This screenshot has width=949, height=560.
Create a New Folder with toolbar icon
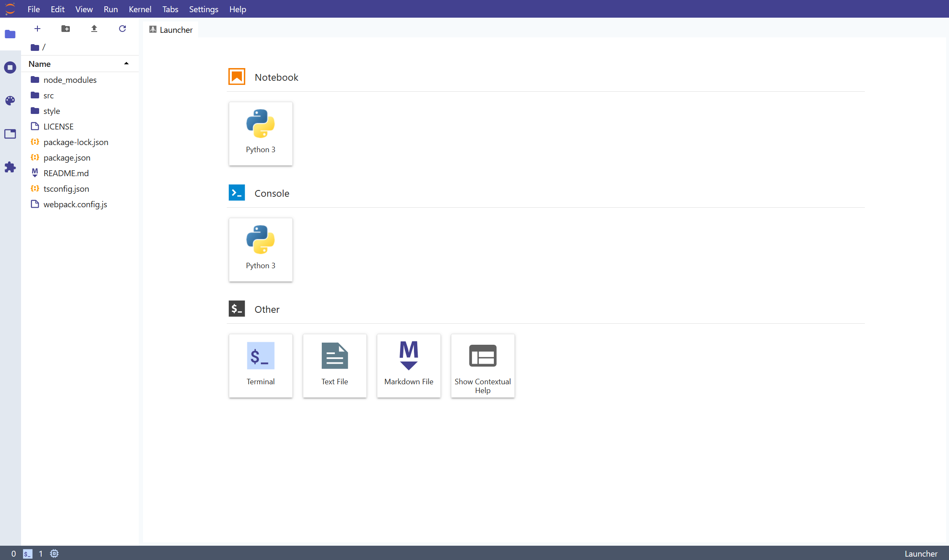click(x=66, y=29)
